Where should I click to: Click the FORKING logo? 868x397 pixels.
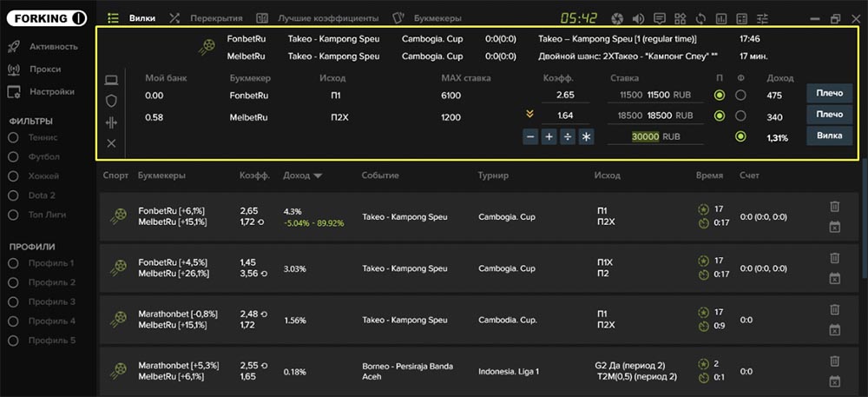[47, 18]
